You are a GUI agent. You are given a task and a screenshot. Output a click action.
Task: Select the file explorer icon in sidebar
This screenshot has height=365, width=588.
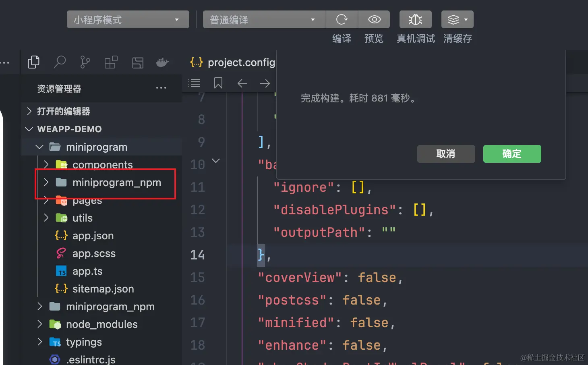[x=33, y=62]
